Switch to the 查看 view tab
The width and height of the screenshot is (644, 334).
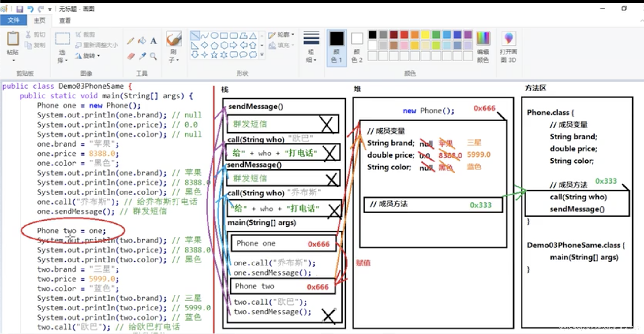[65, 20]
